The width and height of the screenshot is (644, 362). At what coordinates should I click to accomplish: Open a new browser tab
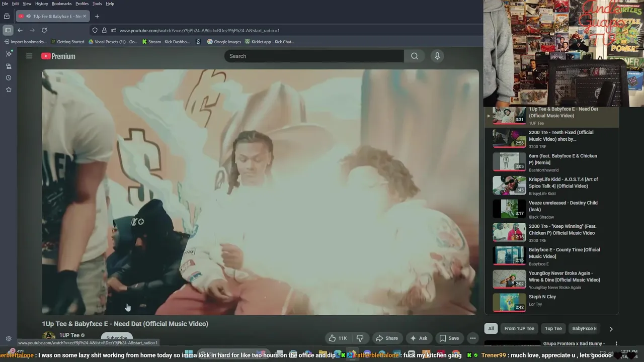click(x=97, y=16)
